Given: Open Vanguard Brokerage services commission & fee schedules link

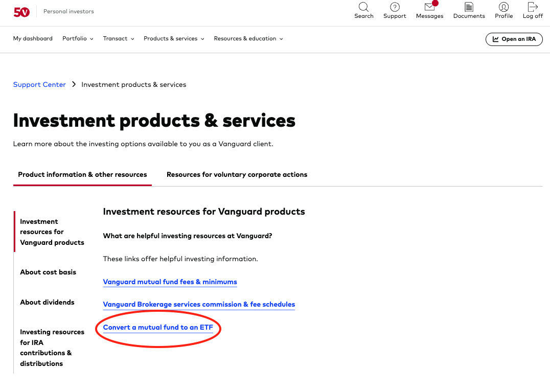Looking at the screenshot, I should pyautogui.click(x=199, y=304).
